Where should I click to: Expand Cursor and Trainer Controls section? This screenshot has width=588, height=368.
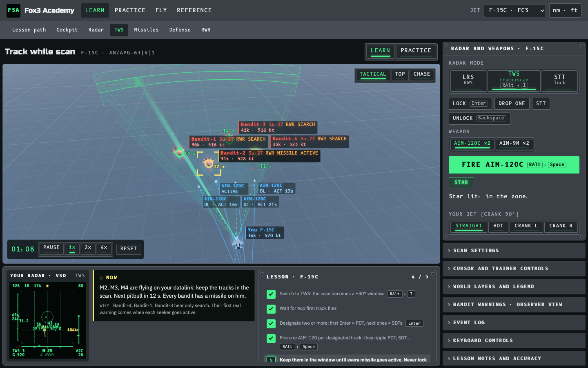tap(514, 269)
